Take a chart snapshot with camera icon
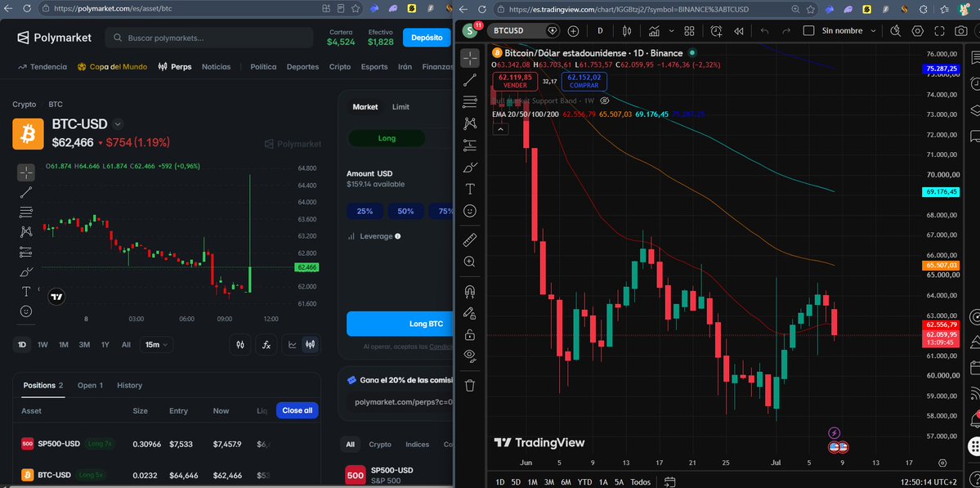The width and height of the screenshot is (980, 488). click(961, 30)
